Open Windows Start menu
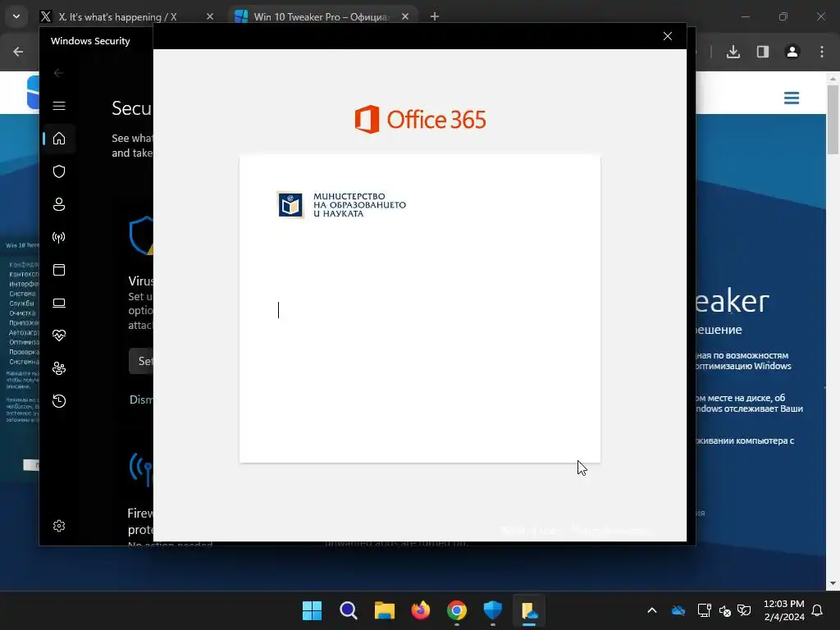 point(312,610)
